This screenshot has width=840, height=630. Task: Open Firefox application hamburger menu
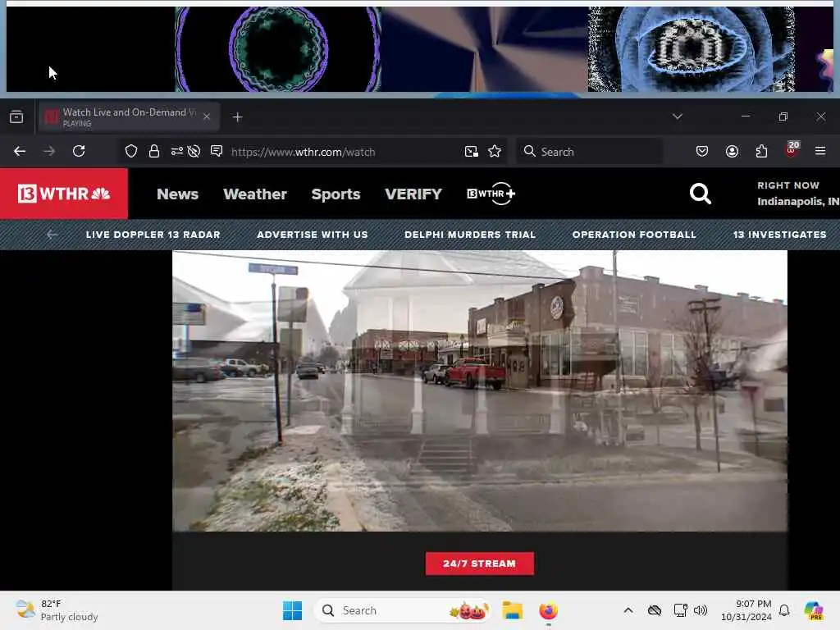[x=820, y=152]
